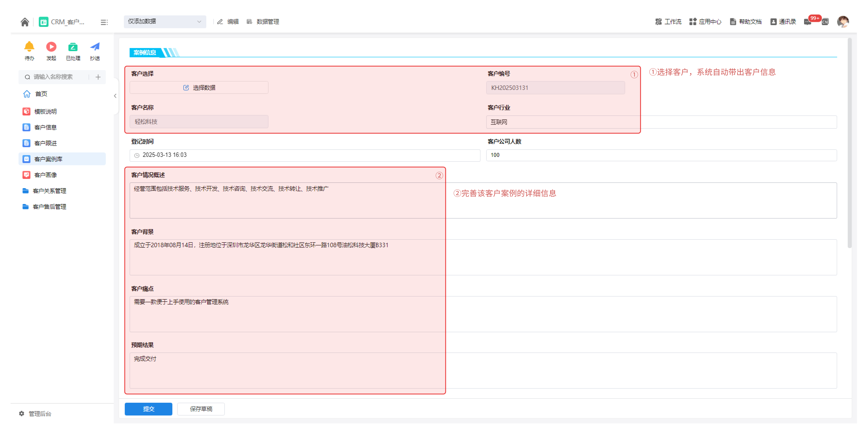Open the 抄送 paper plane icon
This screenshot has height=434, width=868.
pos(95,47)
